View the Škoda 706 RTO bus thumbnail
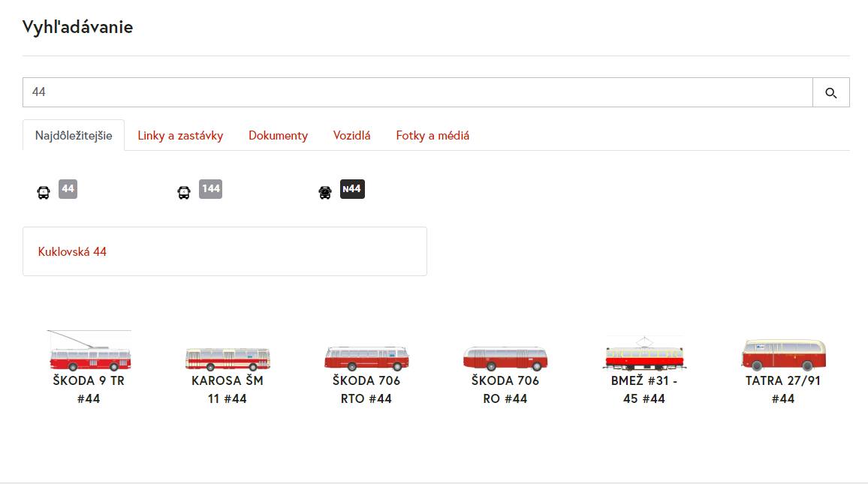This screenshot has height=484, width=868. [x=366, y=357]
